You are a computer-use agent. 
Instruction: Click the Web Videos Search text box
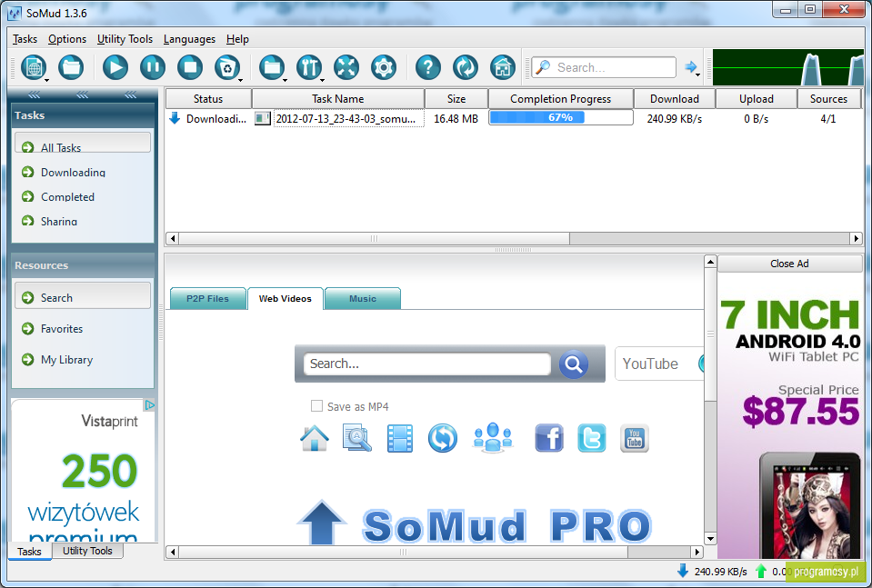[427, 364]
